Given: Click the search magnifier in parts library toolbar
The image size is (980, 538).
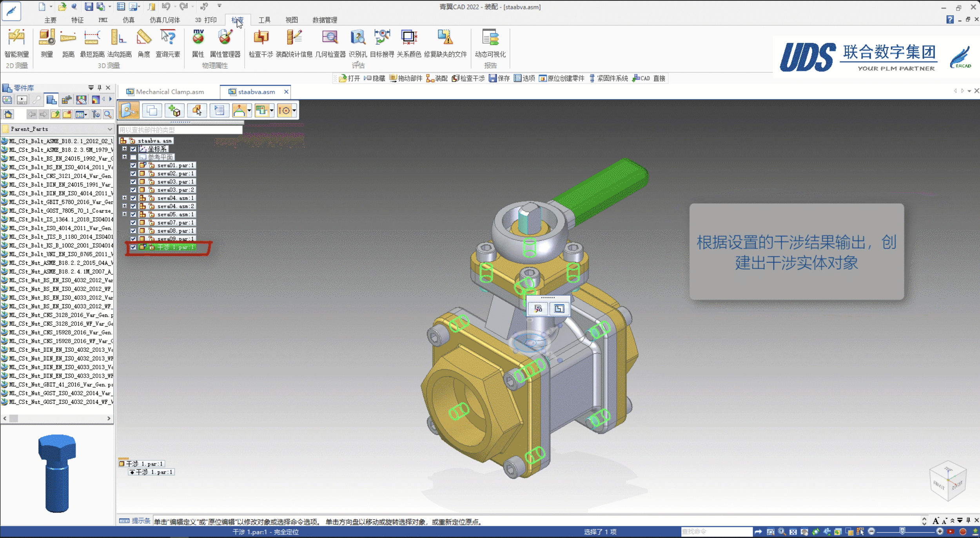Looking at the screenshot, I should (x=108, y=115).
